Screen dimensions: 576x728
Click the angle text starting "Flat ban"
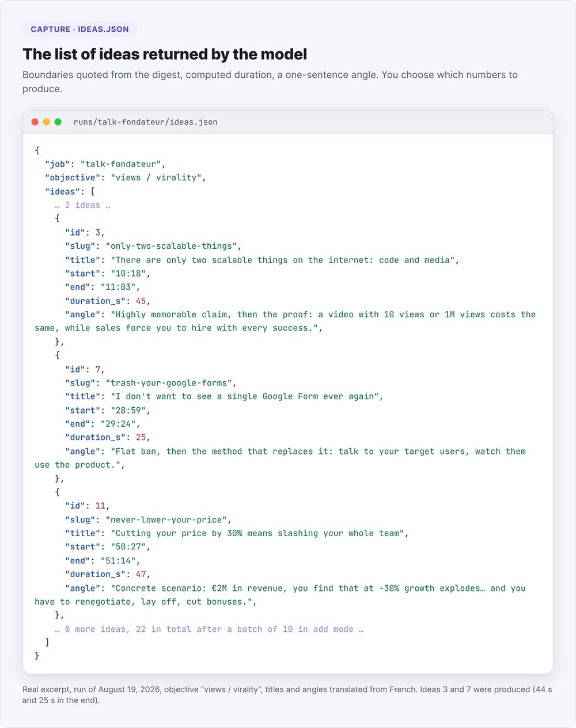[280, 458]
